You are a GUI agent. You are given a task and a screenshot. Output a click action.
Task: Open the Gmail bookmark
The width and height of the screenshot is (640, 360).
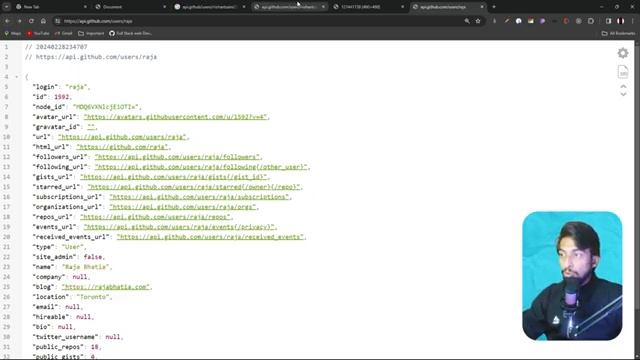click(64, 33)
